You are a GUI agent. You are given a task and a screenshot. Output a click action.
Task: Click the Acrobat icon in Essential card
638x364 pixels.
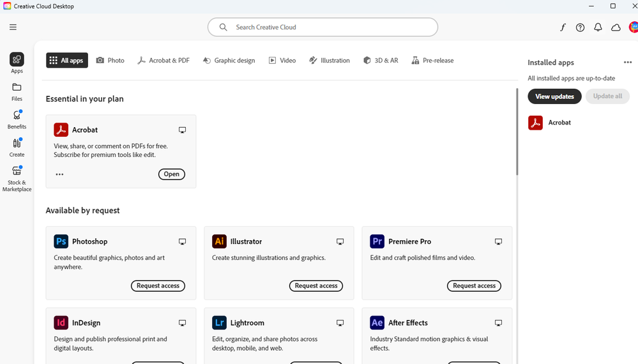pyautogui.click(x=61, y=130)
